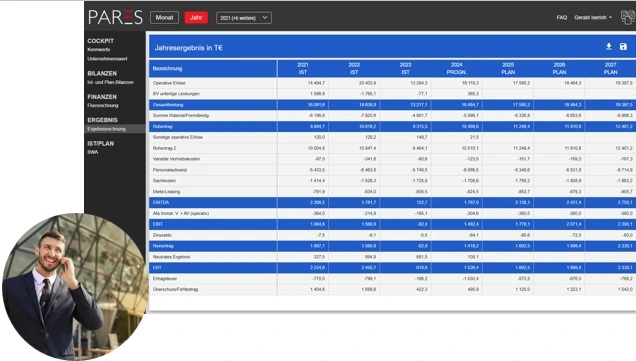
Task: Open the COCKPIT section in the sidebar
Action: tap(101, 41)
